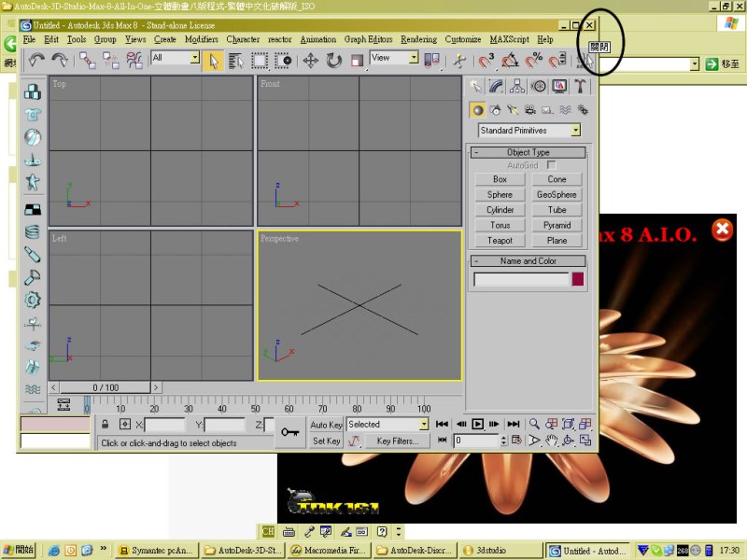Click the Key Filters button

(396, 441)
